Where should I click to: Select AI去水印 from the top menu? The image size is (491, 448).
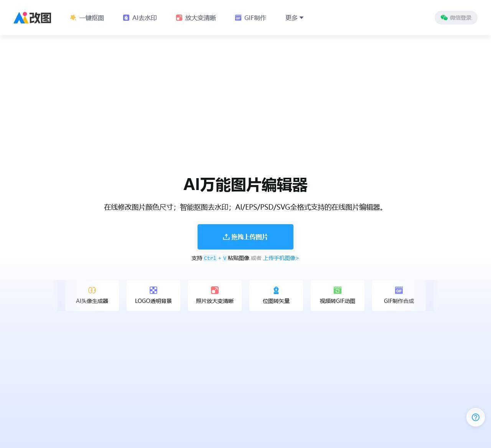click(x=145, y=18)
